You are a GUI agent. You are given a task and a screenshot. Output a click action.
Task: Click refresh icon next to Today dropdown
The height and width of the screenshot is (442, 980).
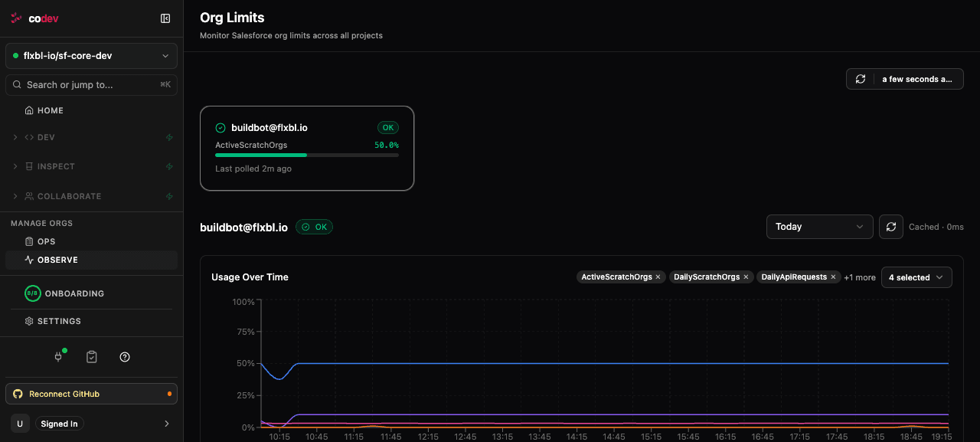point(890,227)
